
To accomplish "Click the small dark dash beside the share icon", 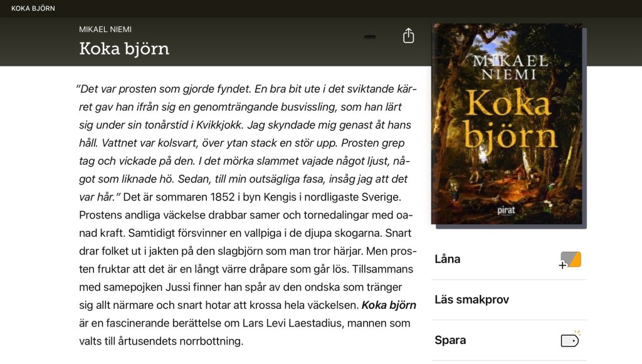I will coord(370,37).
